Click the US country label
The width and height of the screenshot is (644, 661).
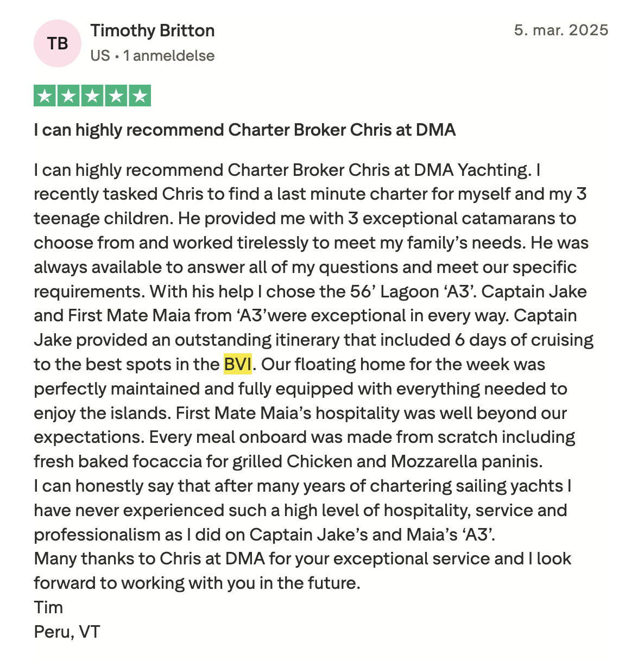tap(100, 56)
